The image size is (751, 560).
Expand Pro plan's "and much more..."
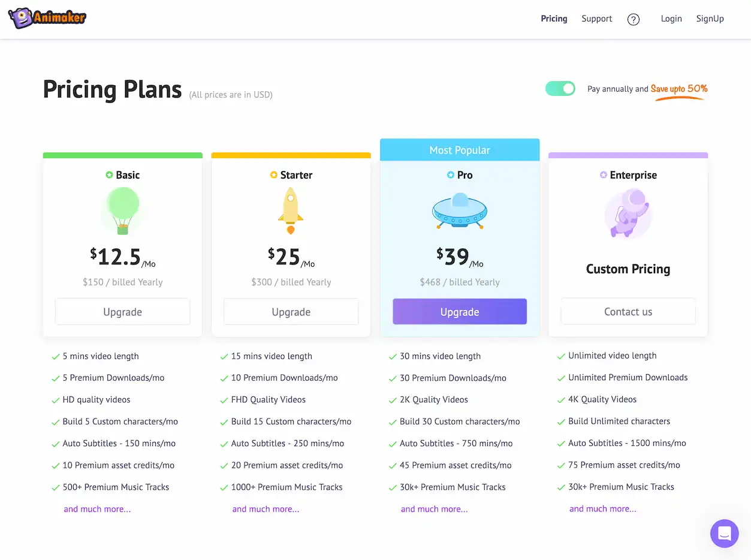434,509
